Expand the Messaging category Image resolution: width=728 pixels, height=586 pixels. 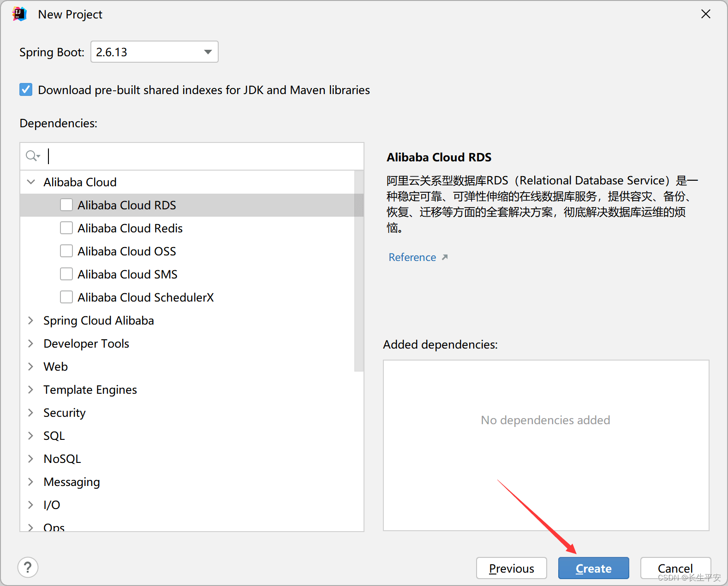pos(31,481)
